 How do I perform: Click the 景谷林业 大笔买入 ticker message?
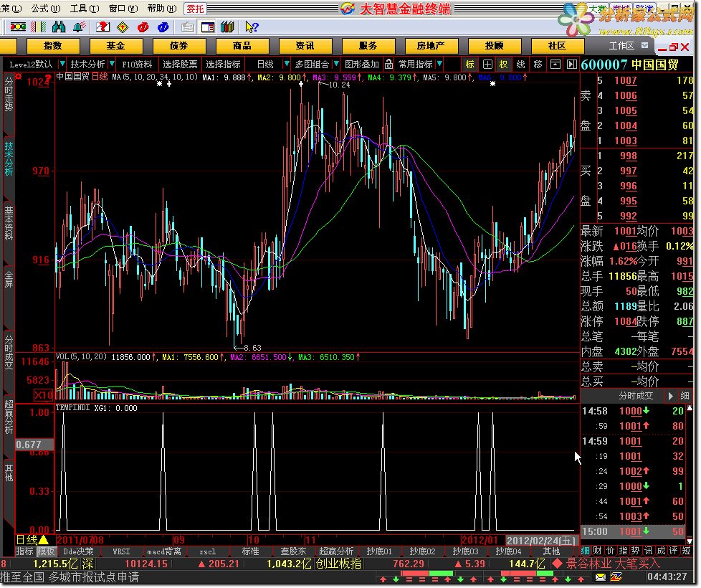613,564
